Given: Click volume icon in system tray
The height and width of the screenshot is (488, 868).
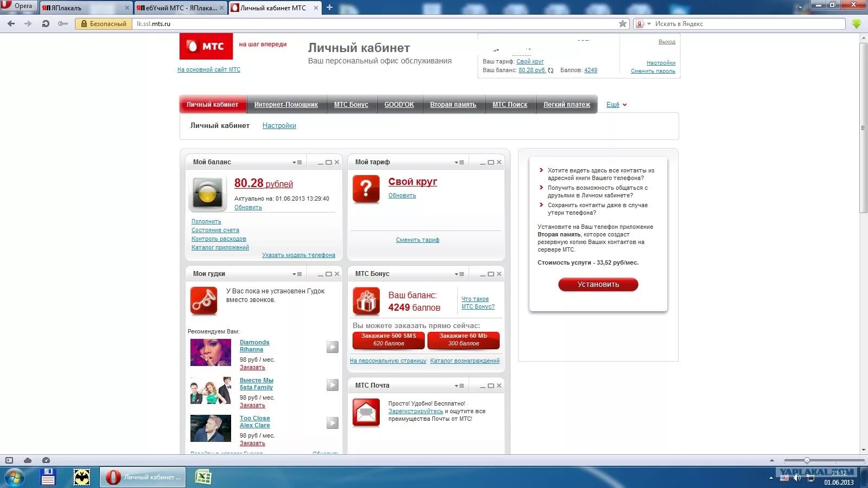Looking at the screenshot, I should [x=797, y=478].
